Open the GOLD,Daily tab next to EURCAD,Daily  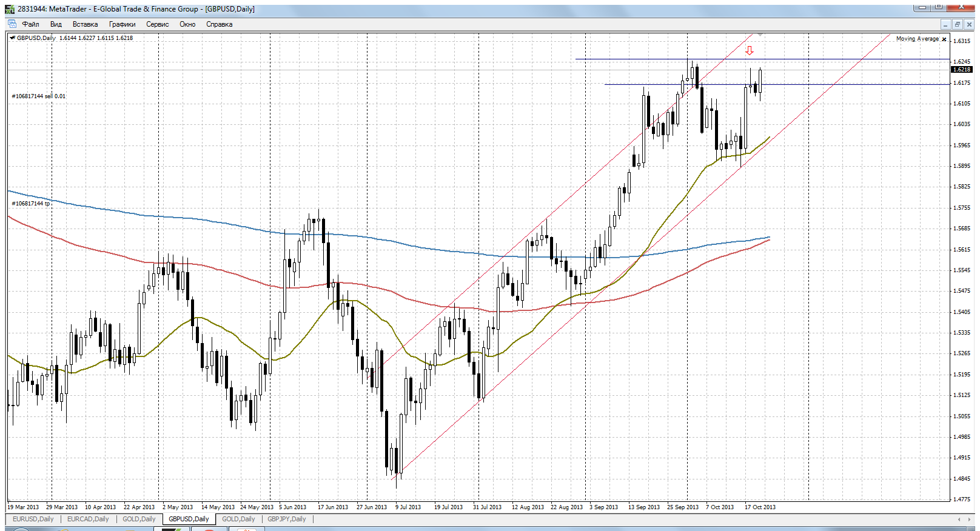[x=139, y=519]
